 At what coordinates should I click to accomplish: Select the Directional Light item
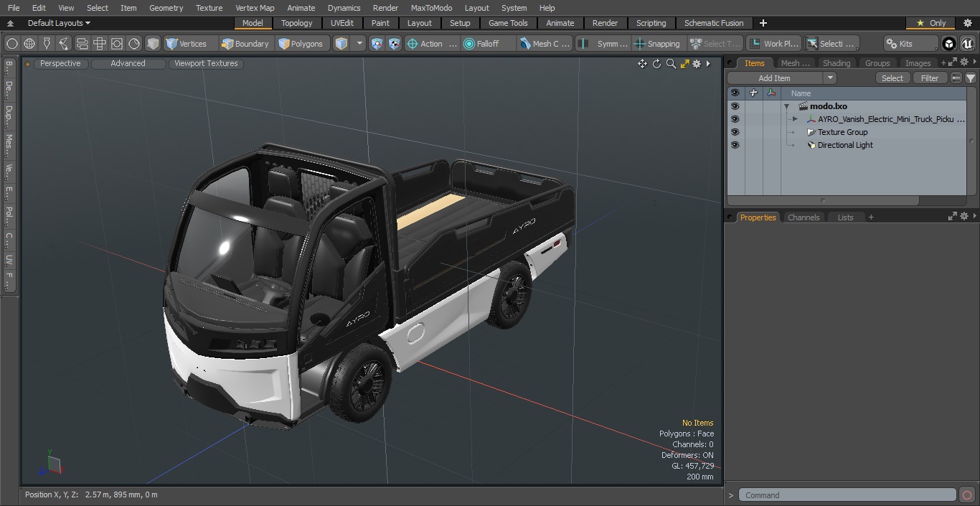845,145
